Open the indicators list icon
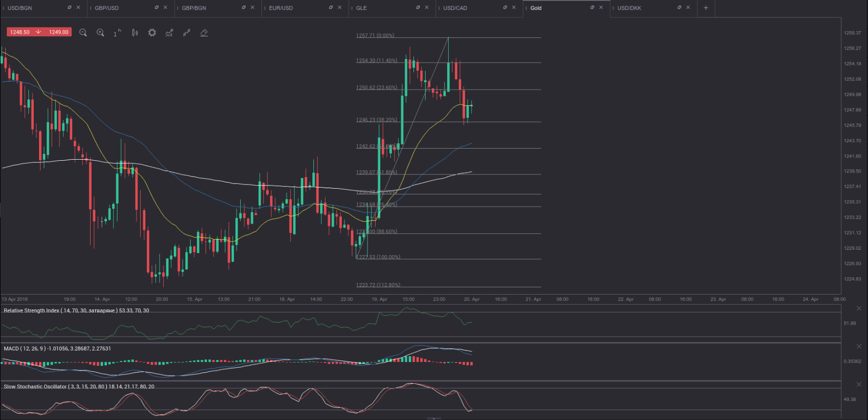 click(x=169, y=33)
